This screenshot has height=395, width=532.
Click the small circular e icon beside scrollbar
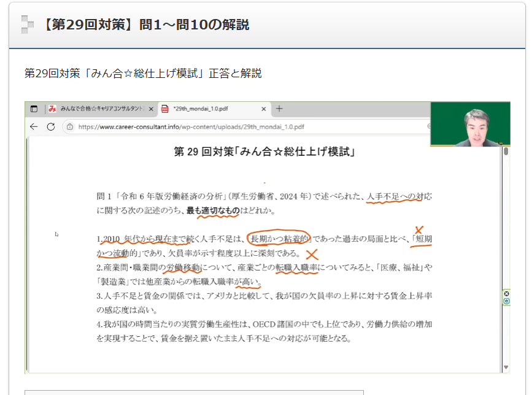(506, 301)
